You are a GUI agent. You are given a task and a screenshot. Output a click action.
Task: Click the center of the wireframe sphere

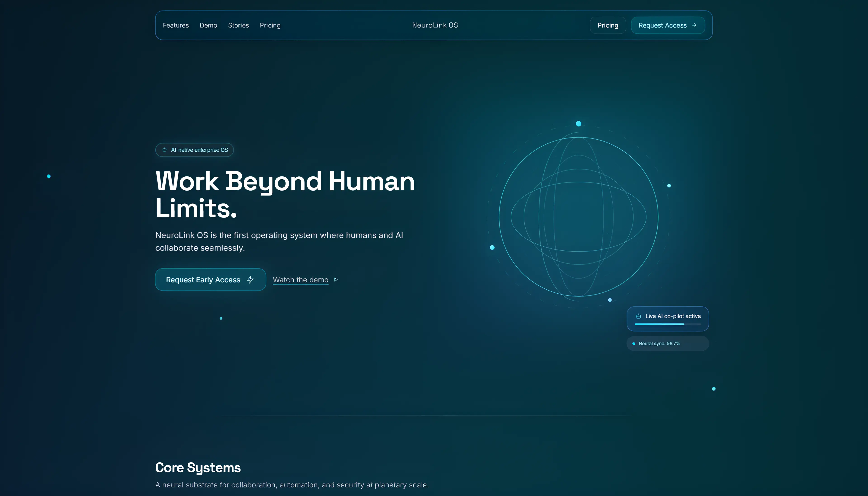[578, 217]
